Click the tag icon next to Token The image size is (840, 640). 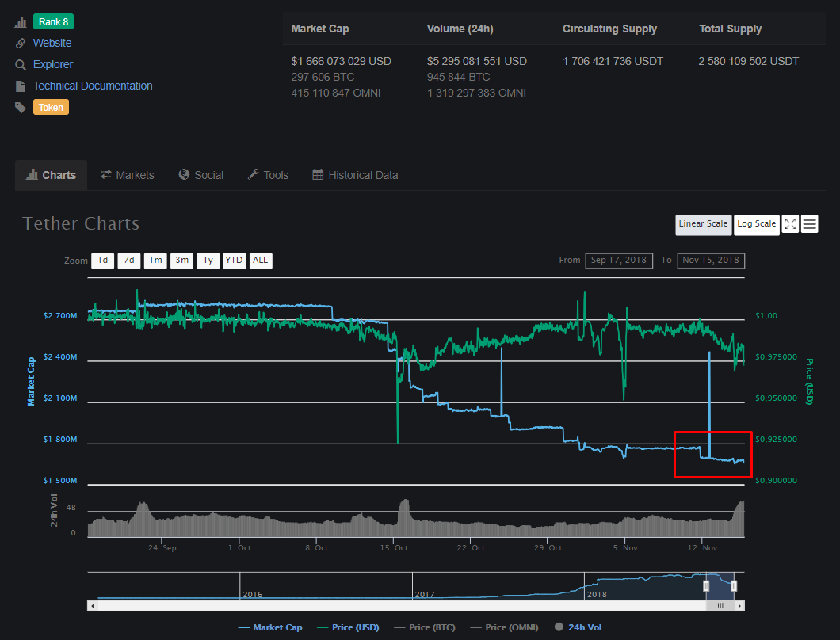21,108
